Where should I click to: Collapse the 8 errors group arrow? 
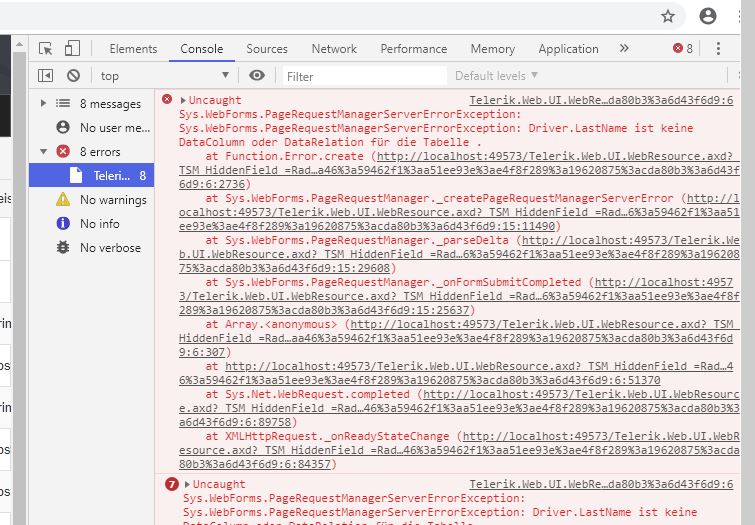click(x=43, y=151)
